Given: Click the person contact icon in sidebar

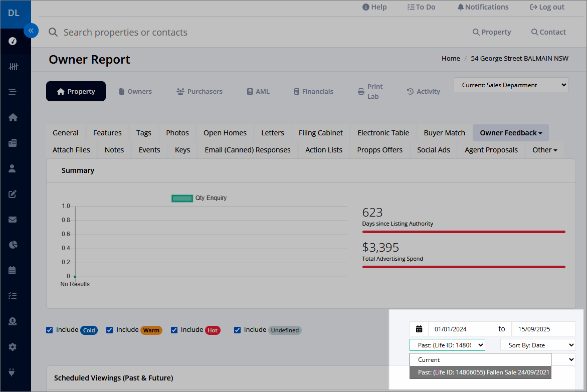Looking at the screenshot, I should click(13, 168).
